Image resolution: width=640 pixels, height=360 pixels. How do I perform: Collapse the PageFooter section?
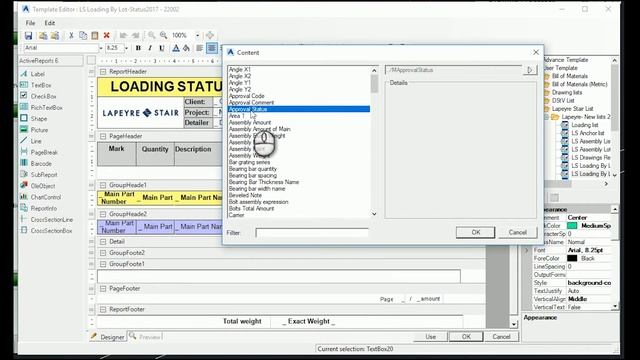pos(103,289)
